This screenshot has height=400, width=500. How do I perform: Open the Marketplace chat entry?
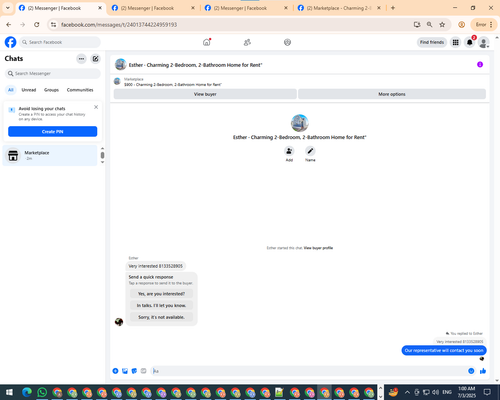point(50,155)
